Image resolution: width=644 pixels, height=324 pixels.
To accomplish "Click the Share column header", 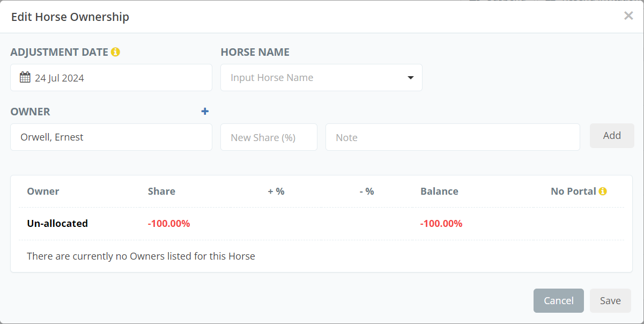I will click(x=161, y=191).
